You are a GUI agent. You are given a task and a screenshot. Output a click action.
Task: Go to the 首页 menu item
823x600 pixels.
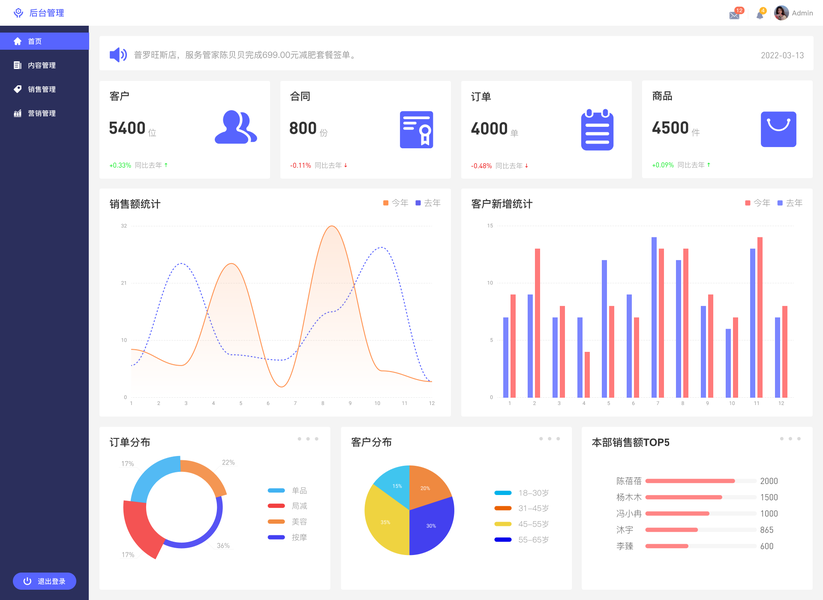pyautogui.click(x=44, y=41)
